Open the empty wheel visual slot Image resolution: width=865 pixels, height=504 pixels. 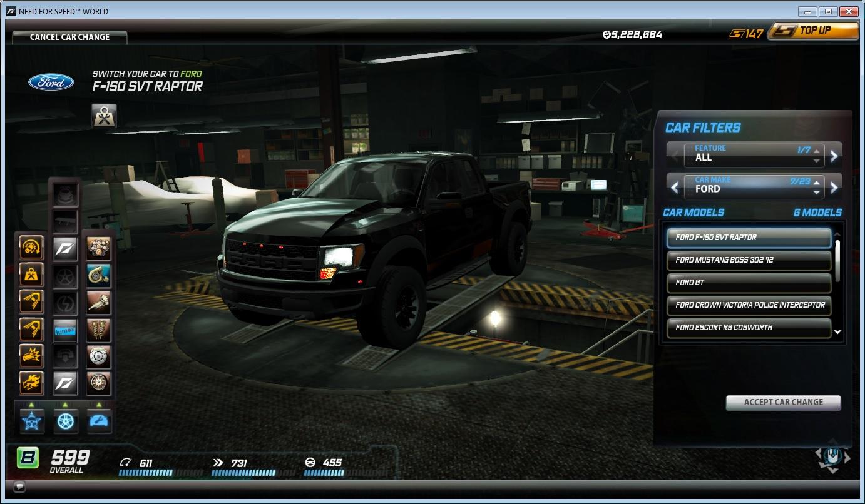65,275
